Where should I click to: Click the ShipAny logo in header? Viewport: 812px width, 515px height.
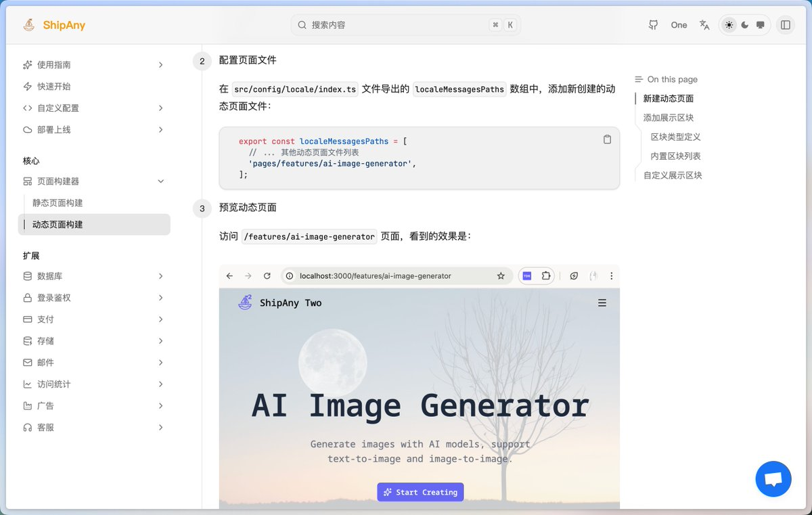[x=53, y=25]
